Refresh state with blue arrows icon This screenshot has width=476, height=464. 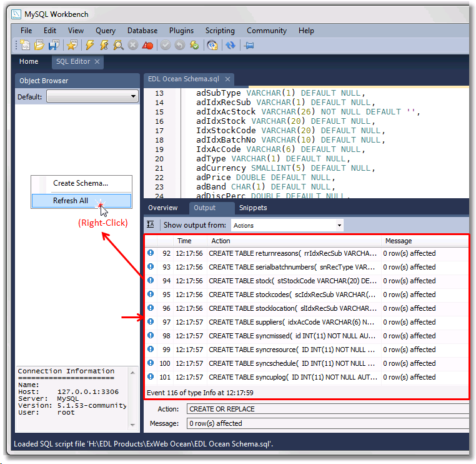[x=231, y=45]
